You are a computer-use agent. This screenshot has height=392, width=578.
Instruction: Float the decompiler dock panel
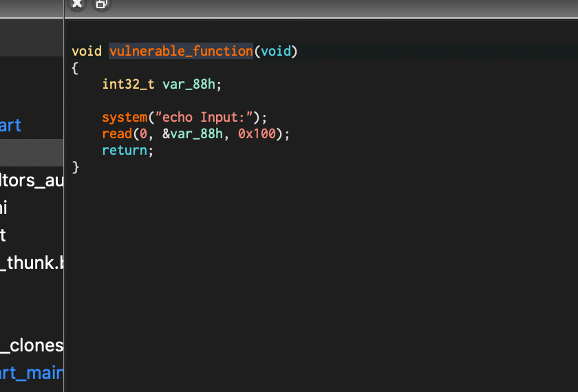[x=100, y=3]
